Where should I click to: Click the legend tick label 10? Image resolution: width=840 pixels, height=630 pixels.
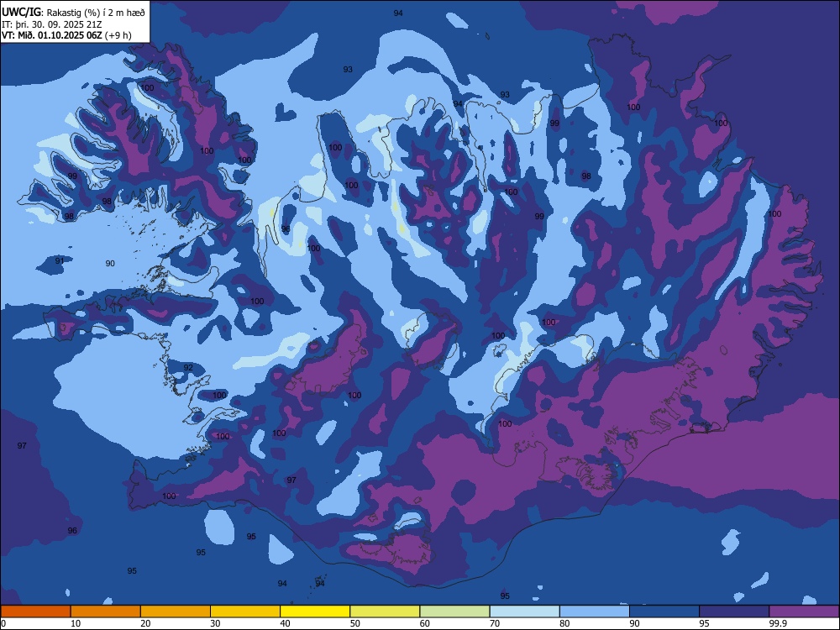pyautogui.click(x=76, y=623)
